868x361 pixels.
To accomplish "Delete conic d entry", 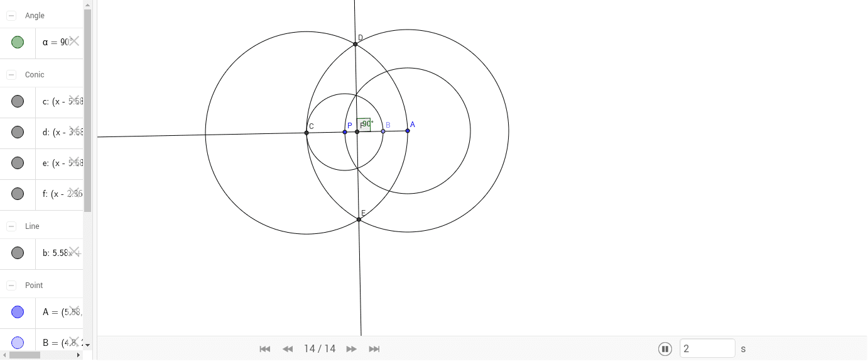I will coord(74,130).
